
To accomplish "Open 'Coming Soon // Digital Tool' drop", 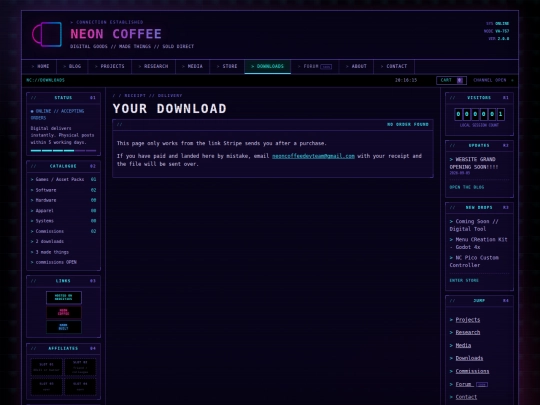I will click(474, 225).
